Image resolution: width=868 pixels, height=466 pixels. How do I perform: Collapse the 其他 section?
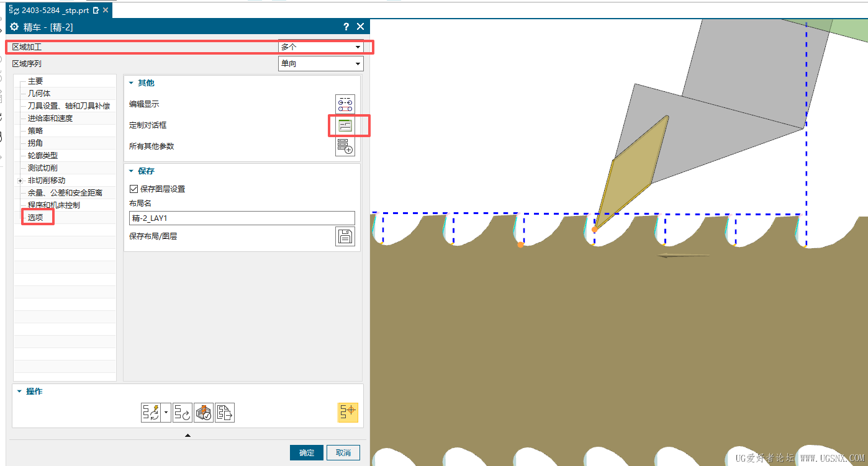132,83
